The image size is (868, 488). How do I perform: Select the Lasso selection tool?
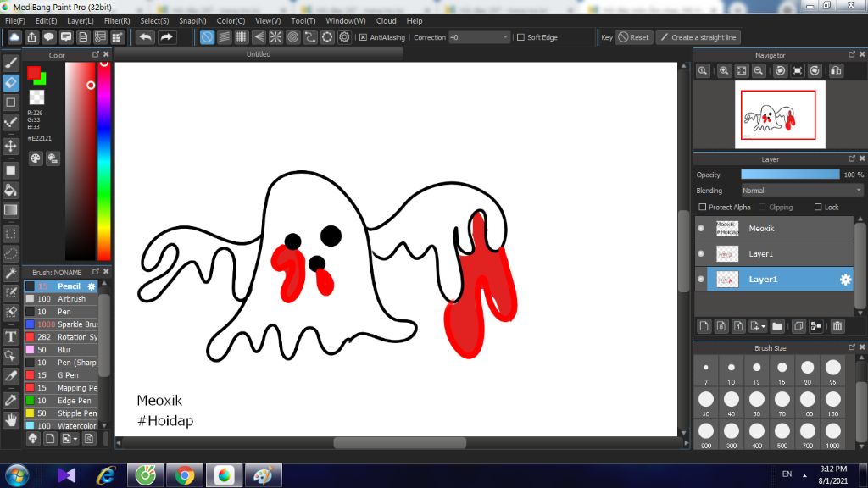(x=10, y=254)
